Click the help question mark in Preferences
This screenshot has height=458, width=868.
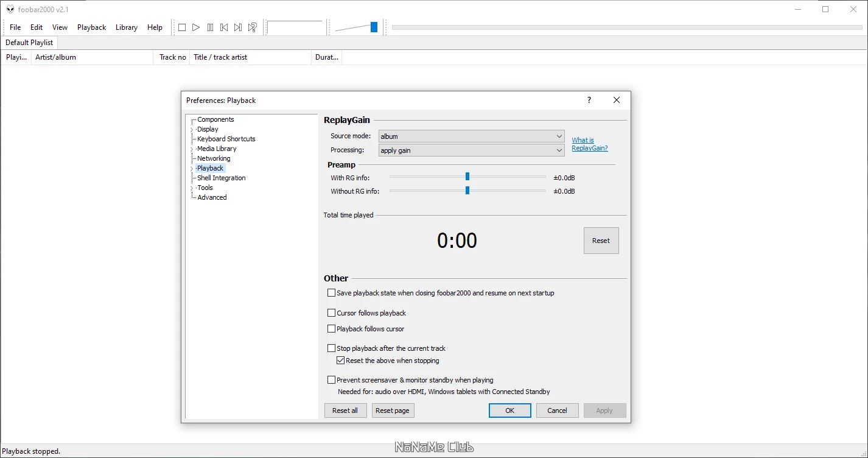[x=589, y=100]
